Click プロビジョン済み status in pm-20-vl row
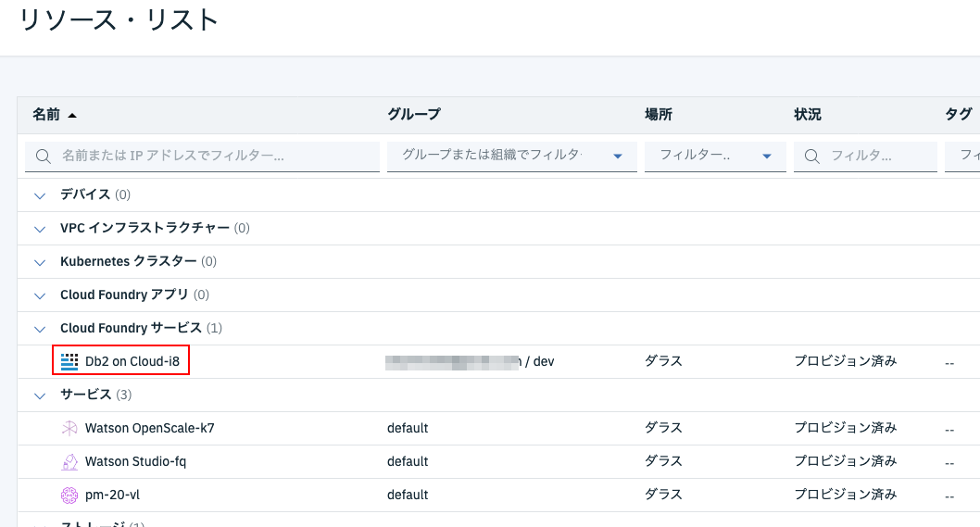This screenshot has height=527, width=980. click(x=846, y=495)
